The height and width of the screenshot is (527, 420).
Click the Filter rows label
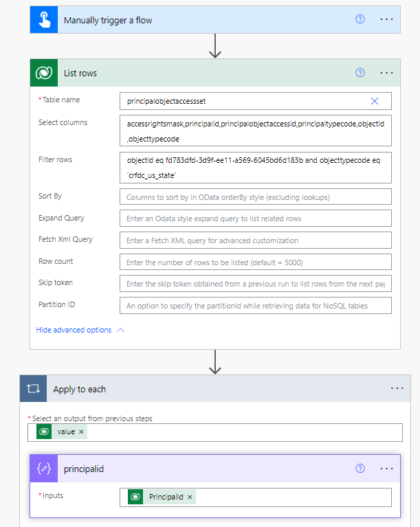tap(55, 159)
